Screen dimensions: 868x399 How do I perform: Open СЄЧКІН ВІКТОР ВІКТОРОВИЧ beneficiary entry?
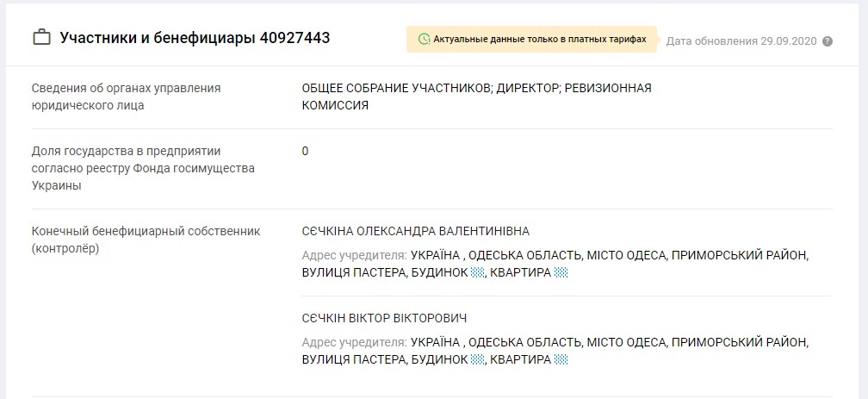[x=384, y=318]
